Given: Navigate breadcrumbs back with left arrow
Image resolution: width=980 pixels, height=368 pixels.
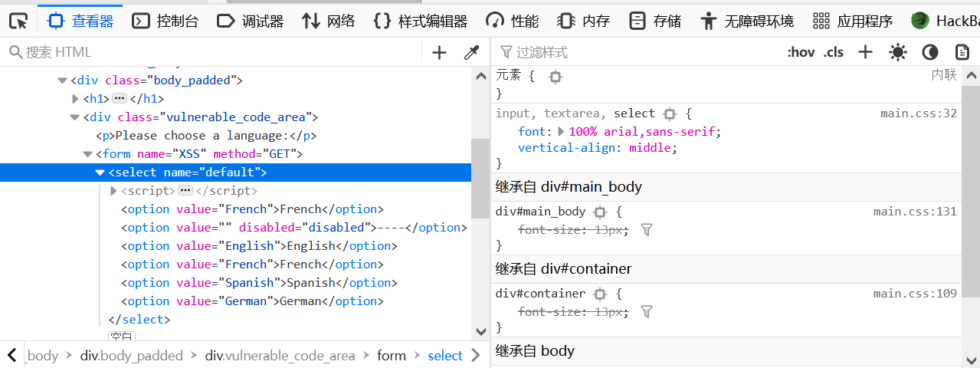Looking at the screenshot, I should click(x=12, y=355).
